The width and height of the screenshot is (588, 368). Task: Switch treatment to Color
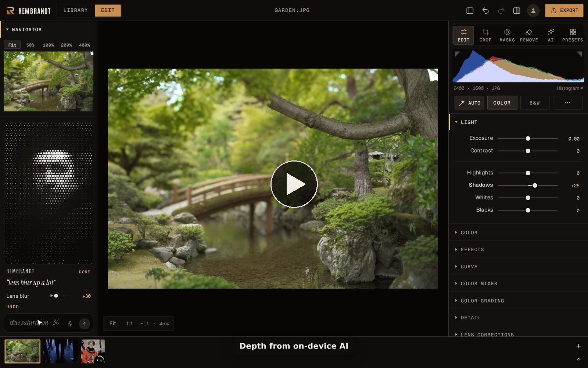point(502,103)
